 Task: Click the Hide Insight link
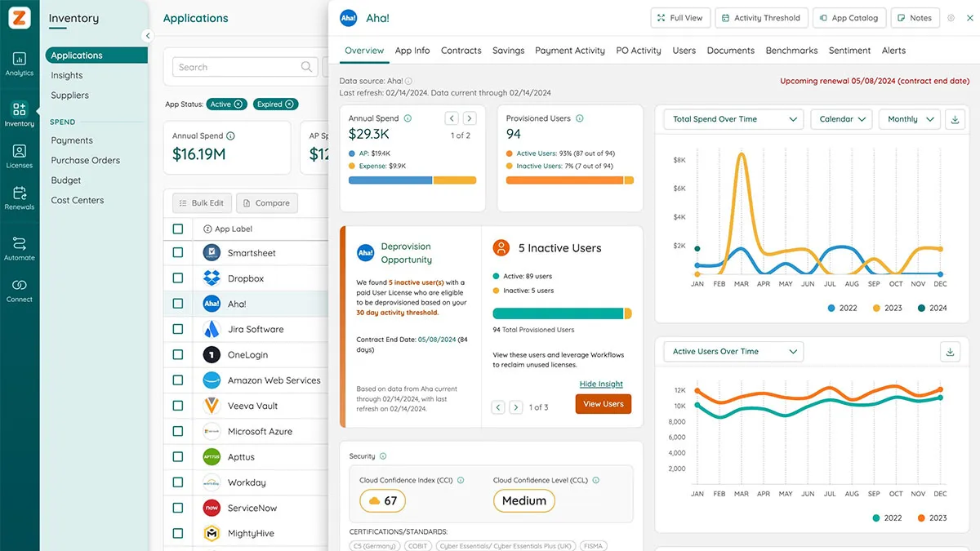click(601, 384)
